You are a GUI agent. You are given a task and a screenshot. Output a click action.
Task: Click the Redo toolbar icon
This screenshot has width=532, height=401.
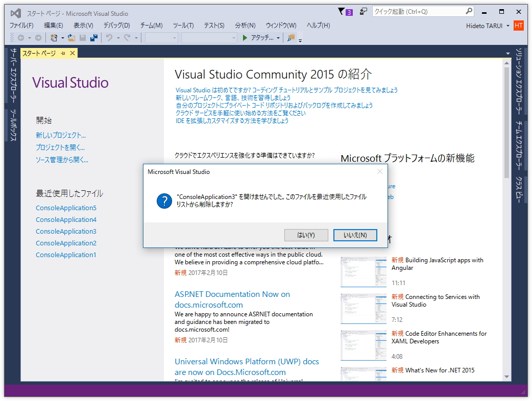(127, 38)
